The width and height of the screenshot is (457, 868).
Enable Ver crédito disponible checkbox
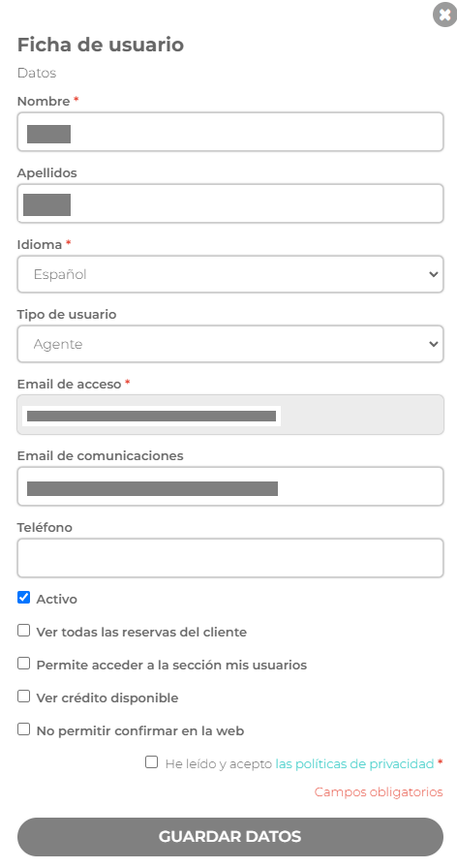pyautogui.click(x=24, y=696)
